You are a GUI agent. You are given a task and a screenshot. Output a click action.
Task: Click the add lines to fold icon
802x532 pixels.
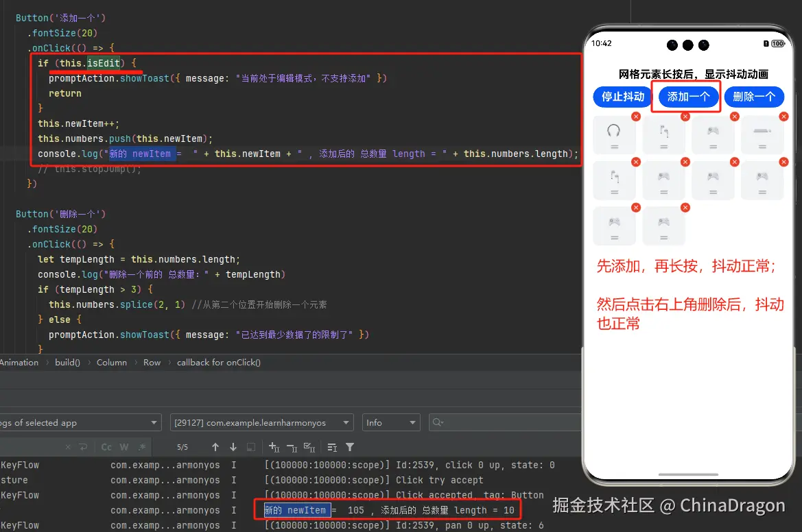point(273,446)
